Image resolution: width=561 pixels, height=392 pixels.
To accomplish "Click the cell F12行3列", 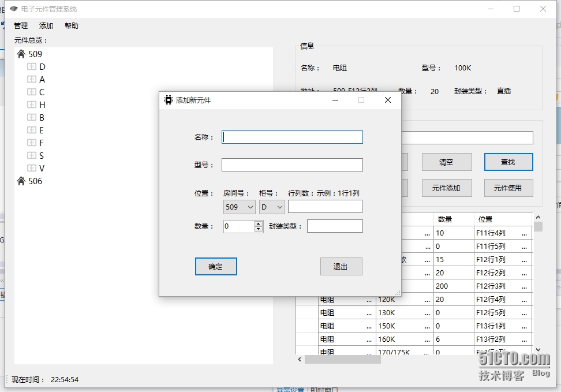I will 503,286.
